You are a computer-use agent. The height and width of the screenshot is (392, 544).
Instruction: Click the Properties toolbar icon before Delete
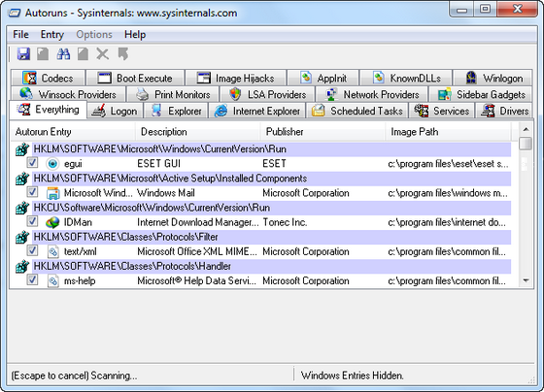(x=83, y=54)
